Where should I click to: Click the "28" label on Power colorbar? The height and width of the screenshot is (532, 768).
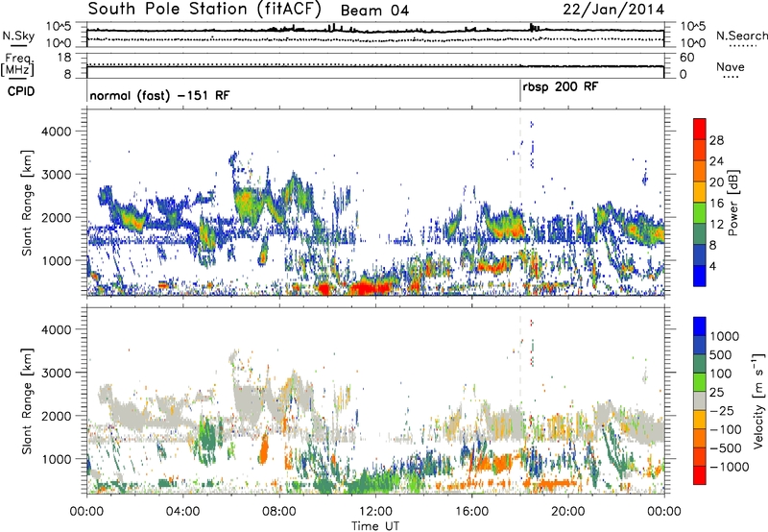(716, 140)
